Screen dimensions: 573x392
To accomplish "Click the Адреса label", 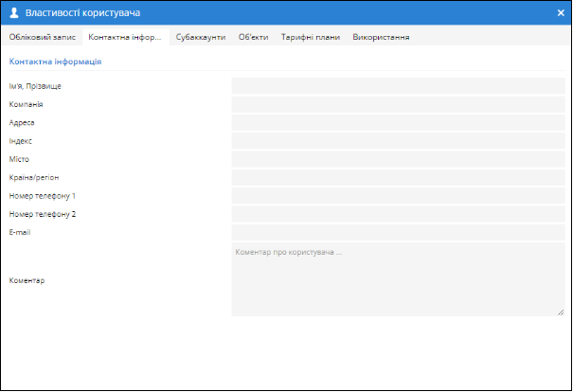I will tap(22, 123).
